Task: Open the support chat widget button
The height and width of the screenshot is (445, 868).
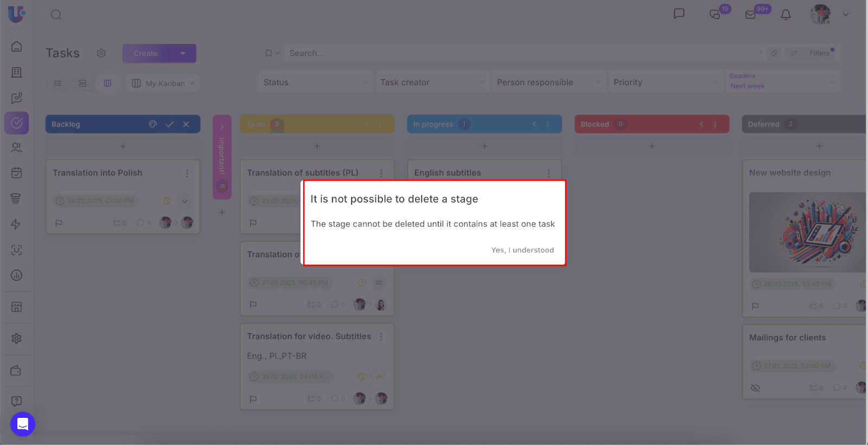Action: tap(23, 424)
